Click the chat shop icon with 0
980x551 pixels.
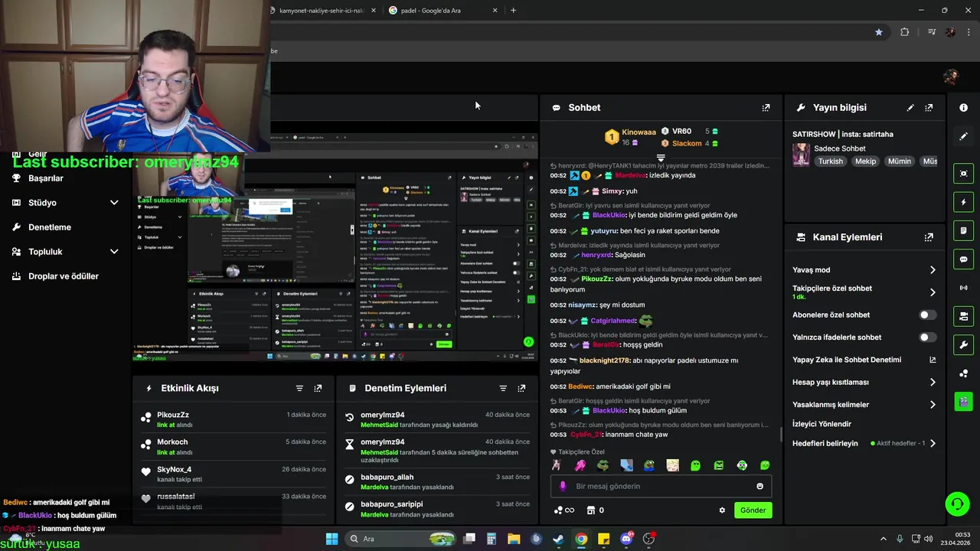point(595,510)
